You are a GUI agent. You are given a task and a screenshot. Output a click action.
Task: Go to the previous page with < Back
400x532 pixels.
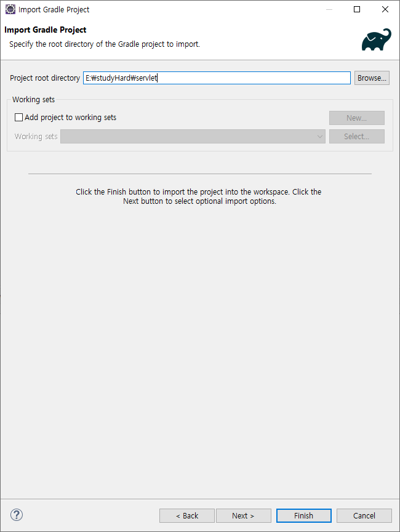pyautogui.click(x=187, y=516)
